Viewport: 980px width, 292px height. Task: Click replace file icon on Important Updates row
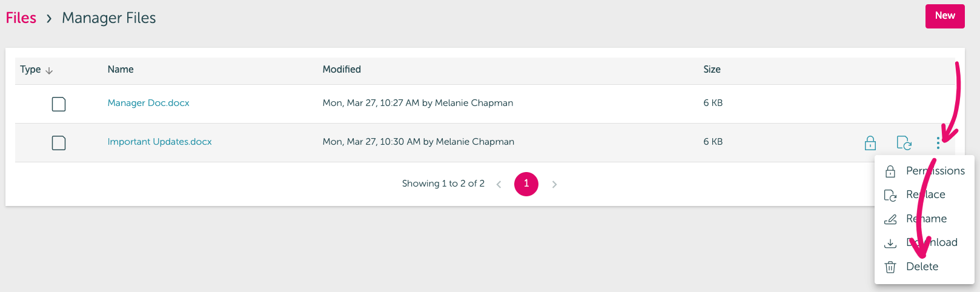(x=904, y=143)
